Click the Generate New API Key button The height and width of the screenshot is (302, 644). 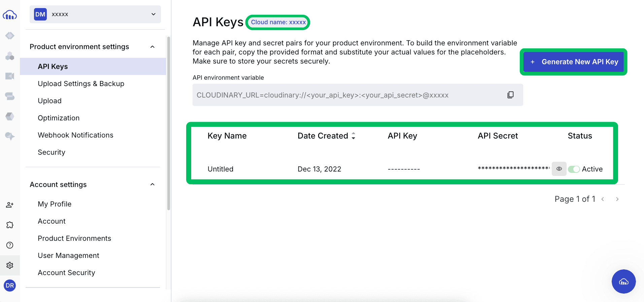tap(573, 62)
